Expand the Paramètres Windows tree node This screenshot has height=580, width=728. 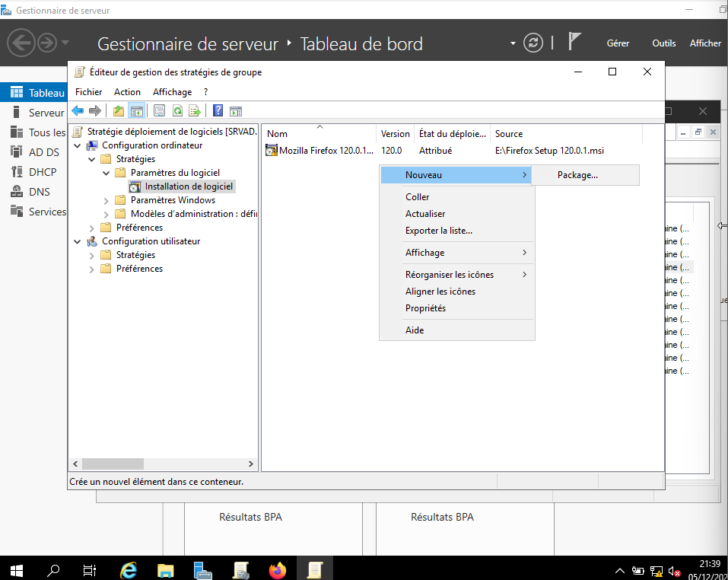tap(106, 200)
